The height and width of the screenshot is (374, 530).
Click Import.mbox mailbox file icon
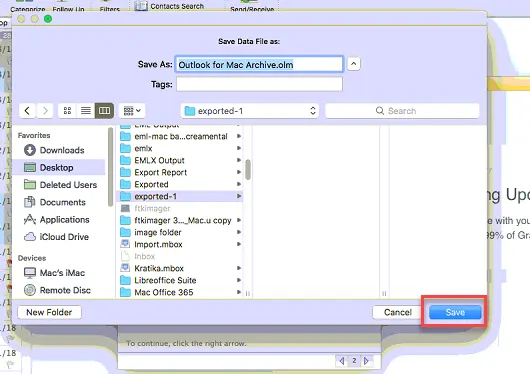(x=125, y=244)
